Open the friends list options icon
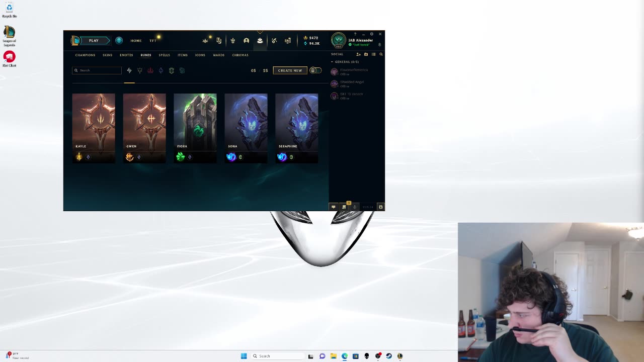Viewport: 644px width, 362px height. click(373, 54)
